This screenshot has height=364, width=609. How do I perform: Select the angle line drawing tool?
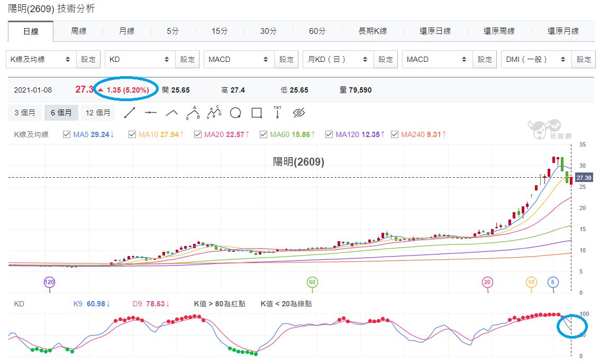pos(171,113)
